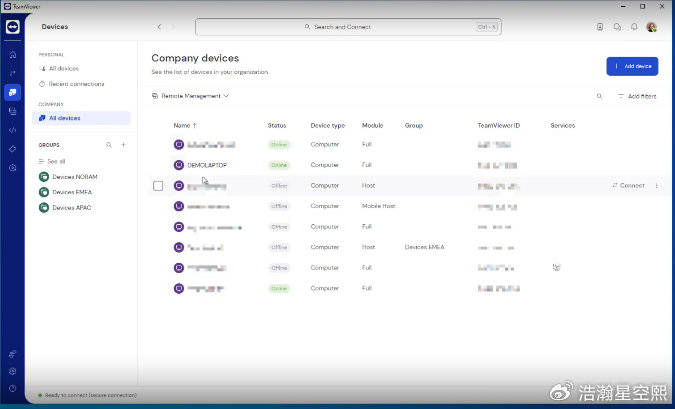Go back with the navigation arrow
The image size is (675, 409).
(x=159, y=27)
